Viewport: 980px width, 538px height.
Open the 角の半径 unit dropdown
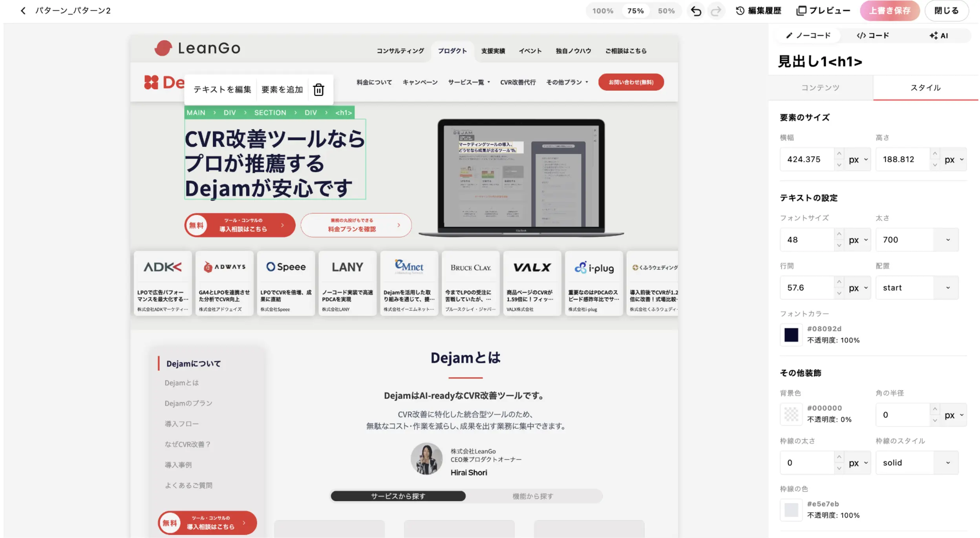954,415
